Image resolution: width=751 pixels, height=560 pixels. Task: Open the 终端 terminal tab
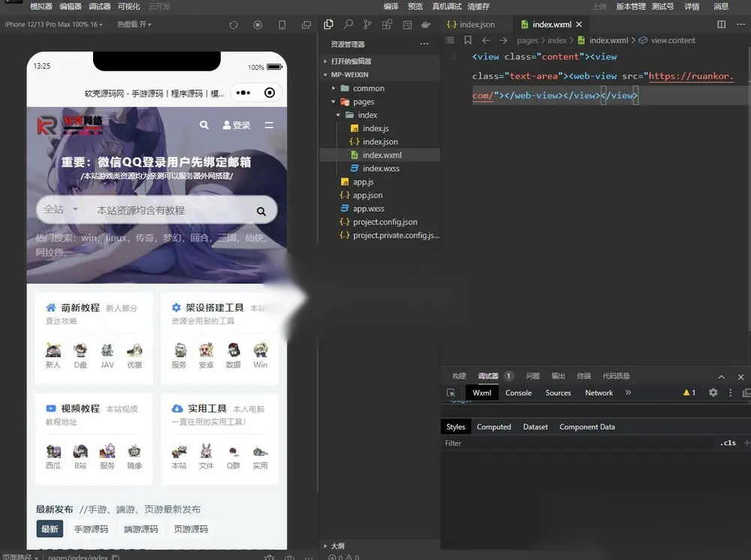[584, 376]
